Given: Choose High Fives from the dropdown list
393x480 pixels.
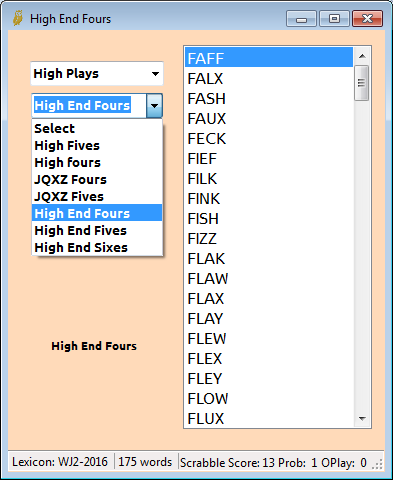Looking at the screenshot, I should pos(97,145).
